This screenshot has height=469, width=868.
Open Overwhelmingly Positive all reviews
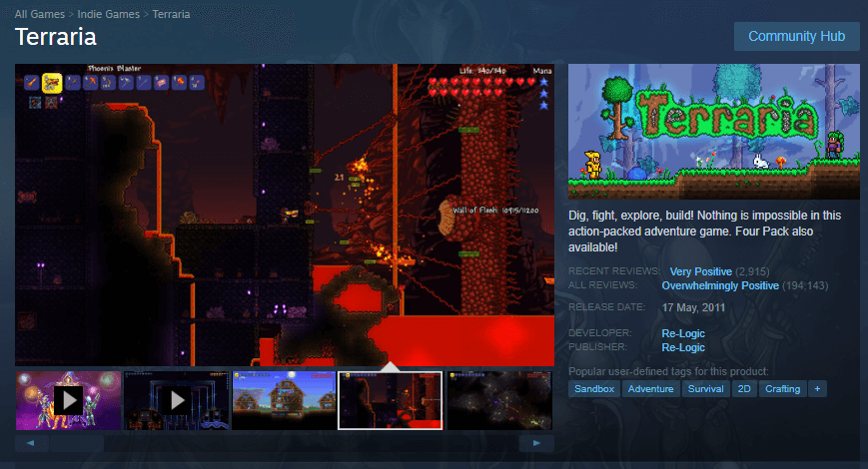[720, 286]
